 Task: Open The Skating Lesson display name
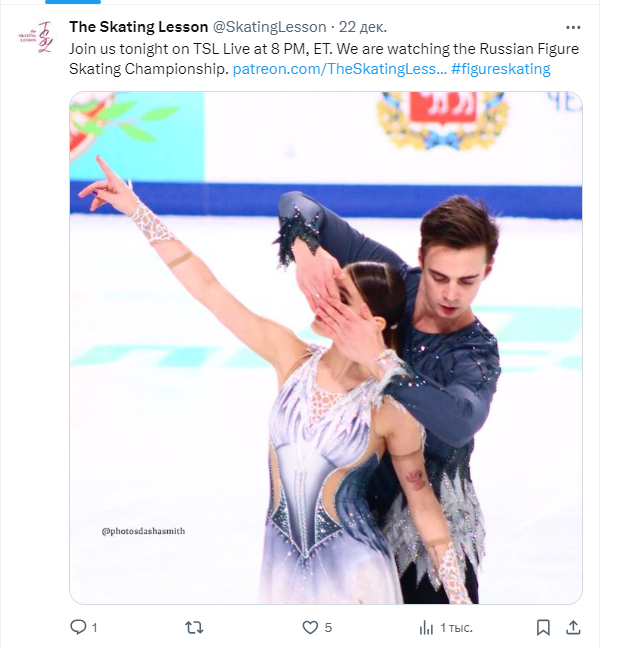[x=139, y=27]
